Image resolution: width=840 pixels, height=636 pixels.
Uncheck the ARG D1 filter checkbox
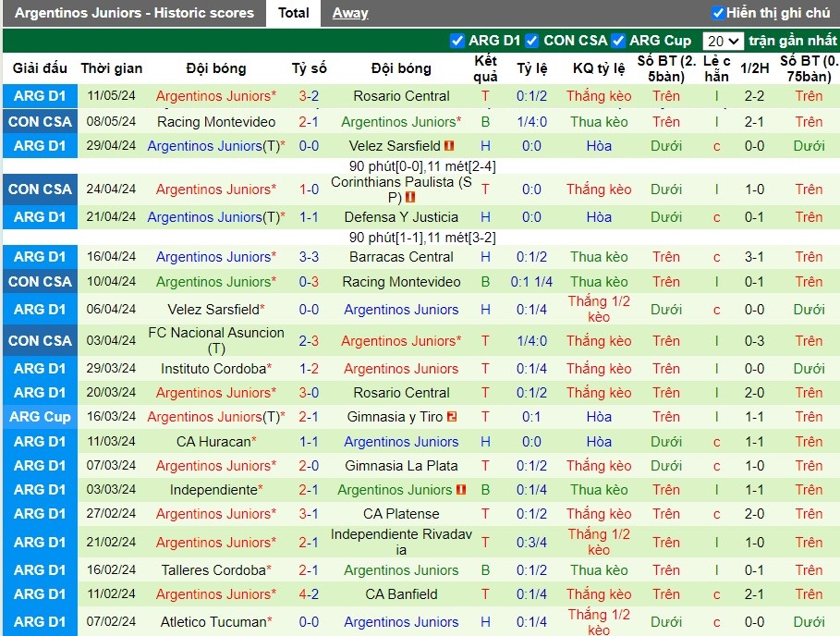point(457,41)
